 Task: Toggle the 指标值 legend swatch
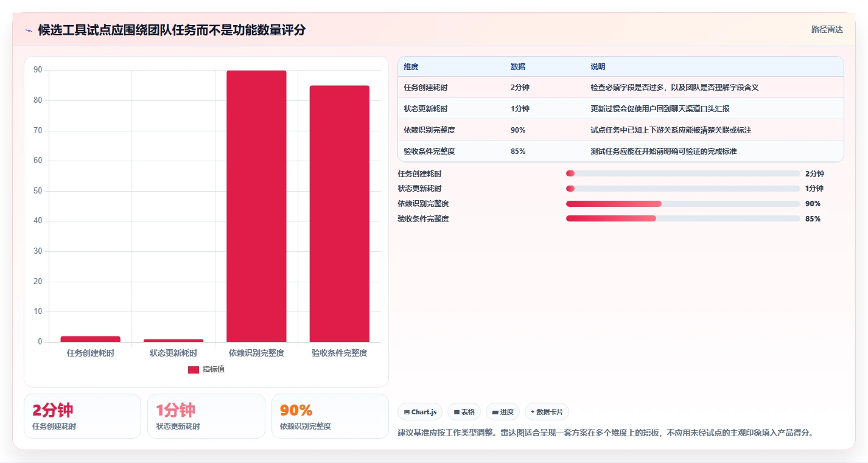point(193,369)
